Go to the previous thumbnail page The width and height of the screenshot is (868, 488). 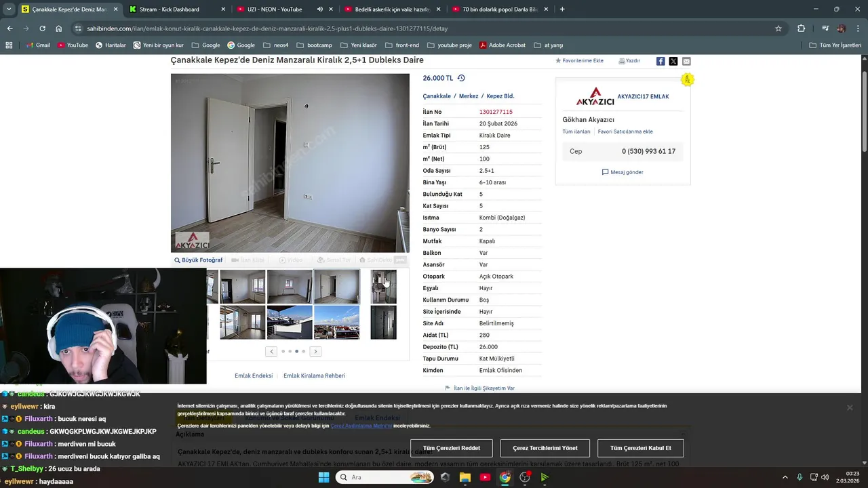coord(271,351)
